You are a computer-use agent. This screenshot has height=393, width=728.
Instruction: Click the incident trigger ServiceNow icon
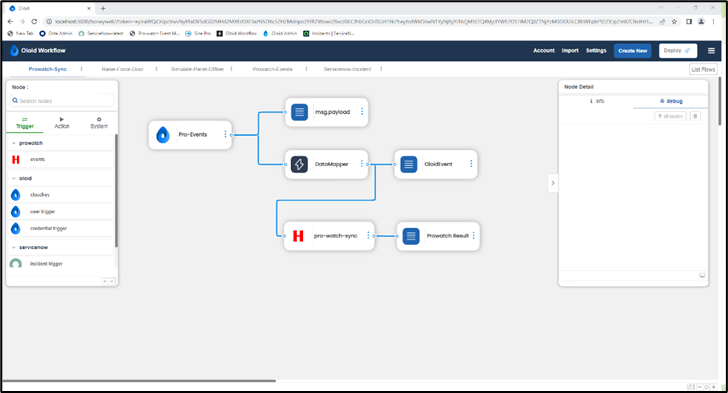(x=16, y=263)
